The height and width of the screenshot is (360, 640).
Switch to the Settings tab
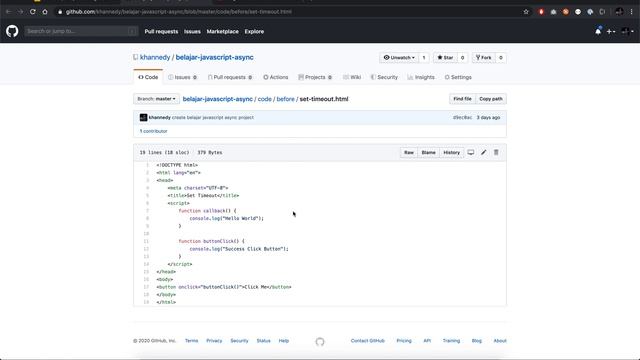coord(458,77)
